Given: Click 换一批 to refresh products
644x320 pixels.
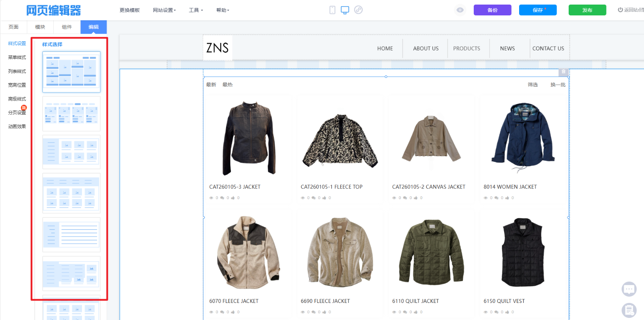Looking at the screenshot, I should point(558,85).
